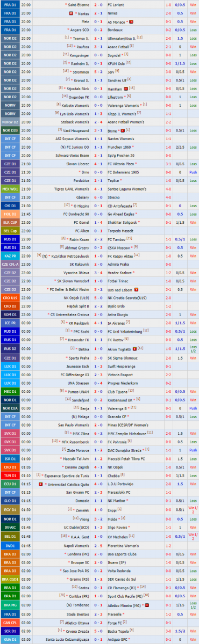
Task: Click the NORW D2 league tag
Action: tap(10, 122)
